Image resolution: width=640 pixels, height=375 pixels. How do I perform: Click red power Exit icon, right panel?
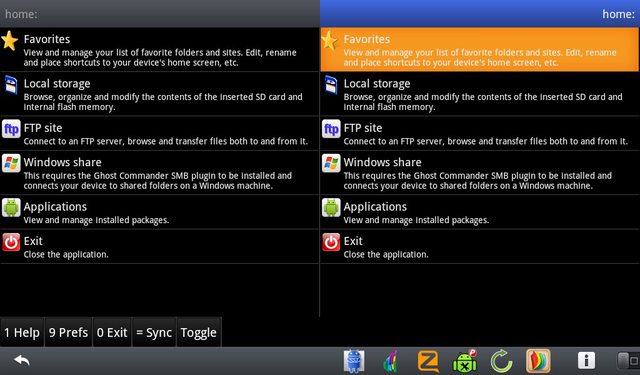point(331,242)
